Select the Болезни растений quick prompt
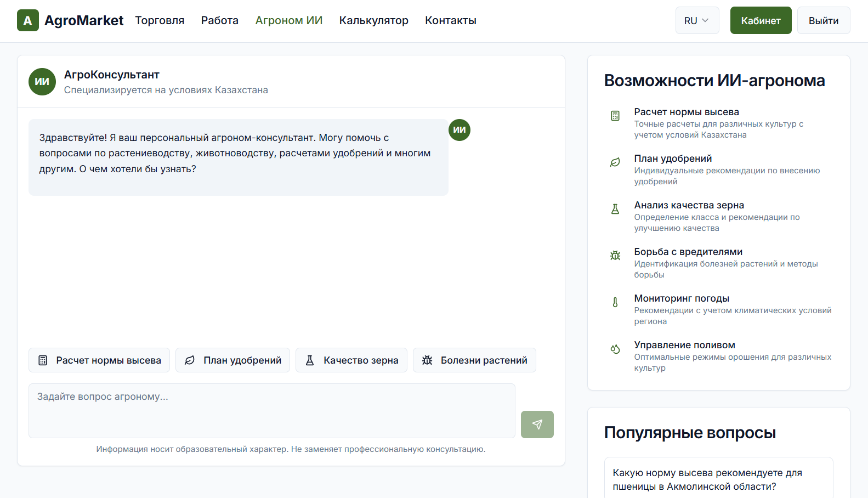Screen dimensions: 868x498 click(474, 360)
